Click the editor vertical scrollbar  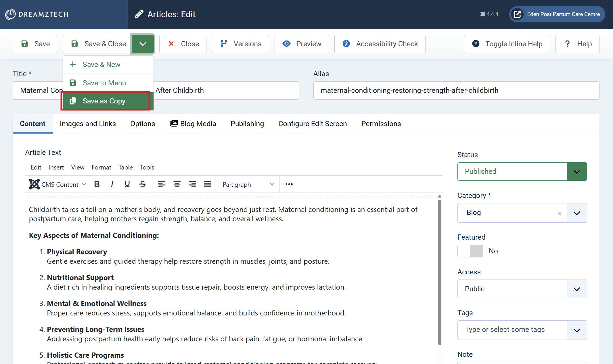[x=439, y=270]
